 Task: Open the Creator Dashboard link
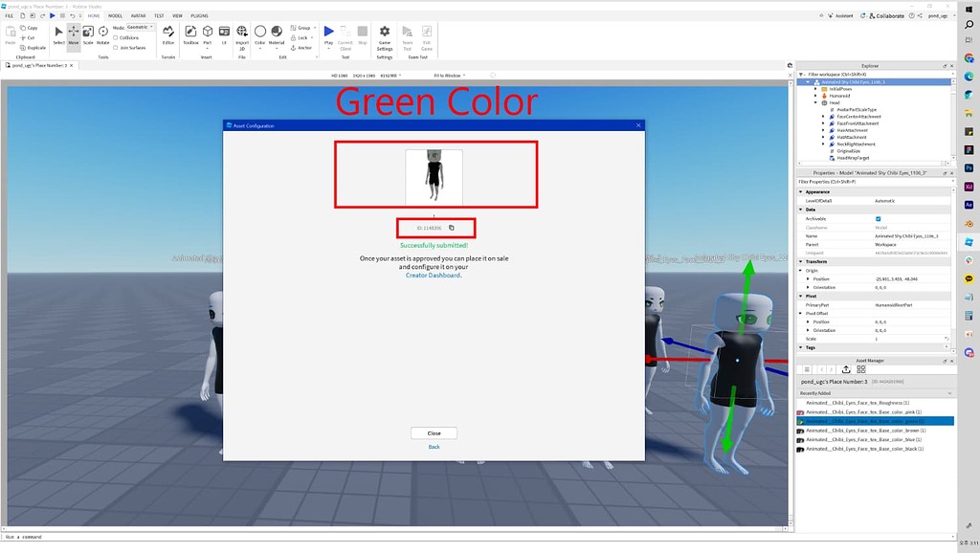point(434,276)
